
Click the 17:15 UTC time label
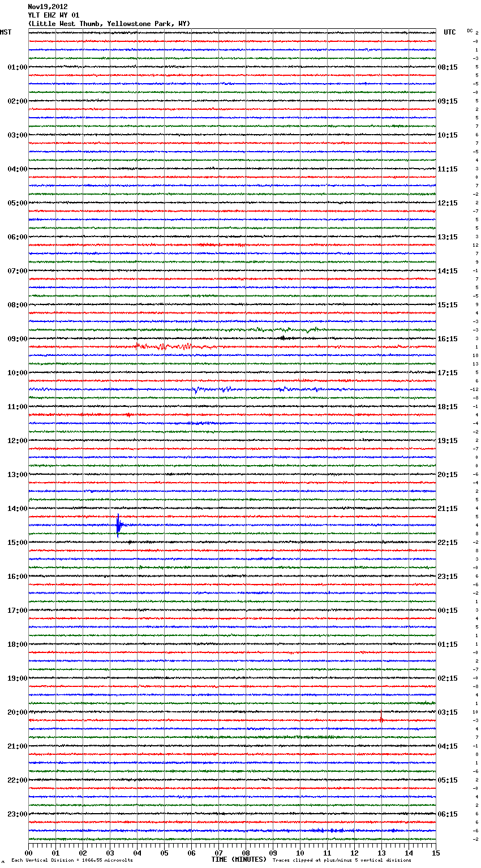pyautogui.click(x=448, y=373)
